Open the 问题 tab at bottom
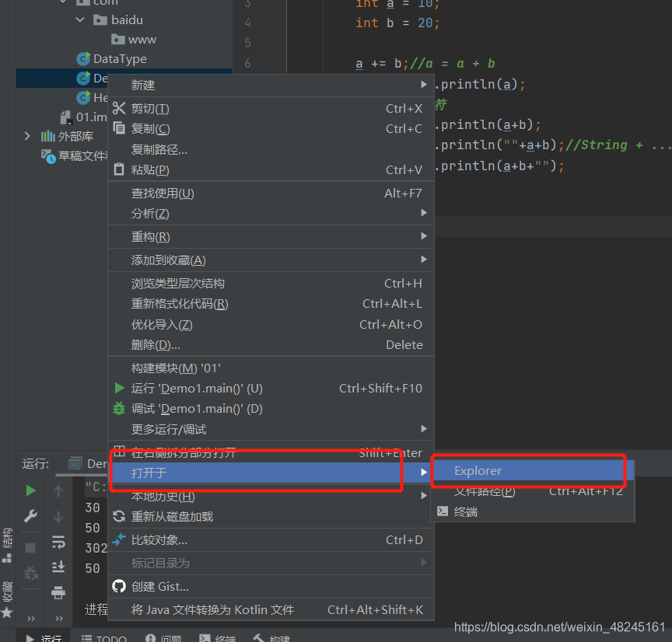Image resolution: width=672 pixels, height=642 pixels. click(x=163, y=637)
